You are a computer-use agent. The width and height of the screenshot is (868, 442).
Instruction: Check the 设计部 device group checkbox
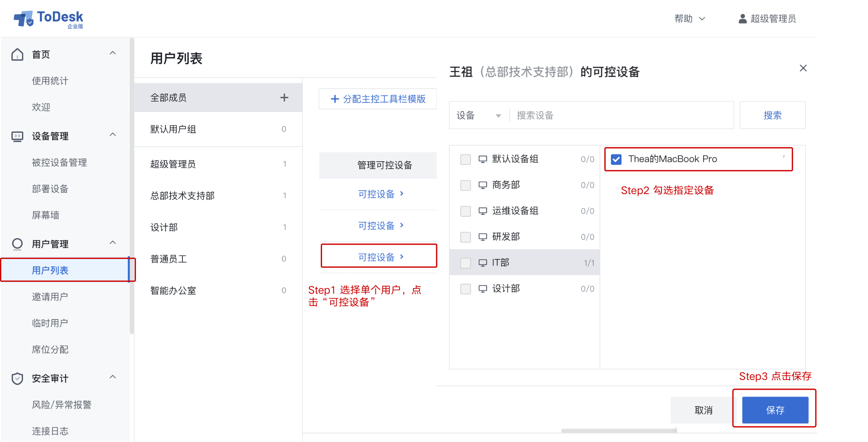click(x=466, y=289)
